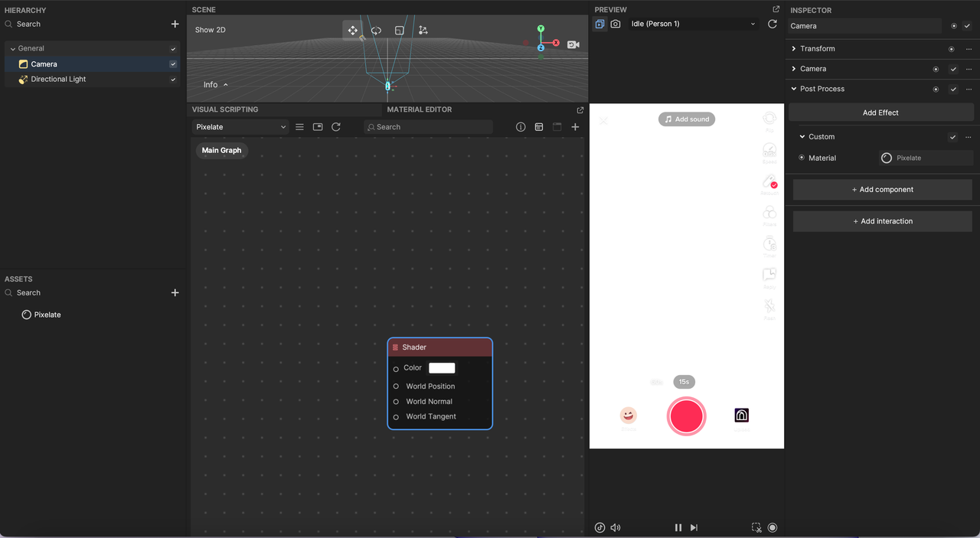Select the Move tool in Scene toolbar
The height and width of the screenshot is (538, 980).
coord(352,30)
